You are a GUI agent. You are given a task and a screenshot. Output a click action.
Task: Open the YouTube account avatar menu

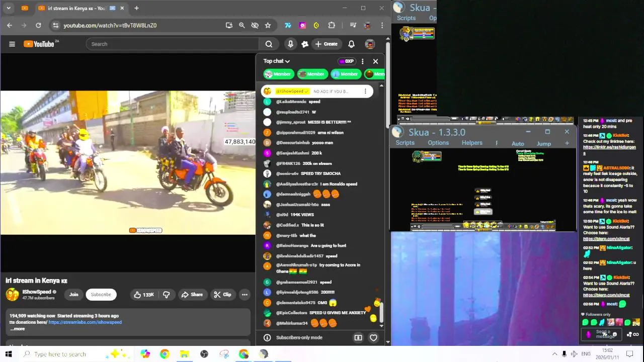[x=370, y=44]
